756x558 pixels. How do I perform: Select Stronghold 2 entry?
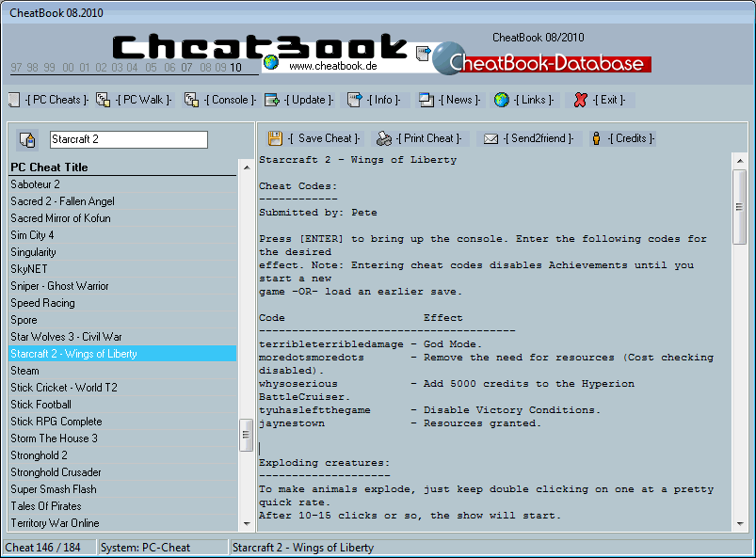click(123, 455)
